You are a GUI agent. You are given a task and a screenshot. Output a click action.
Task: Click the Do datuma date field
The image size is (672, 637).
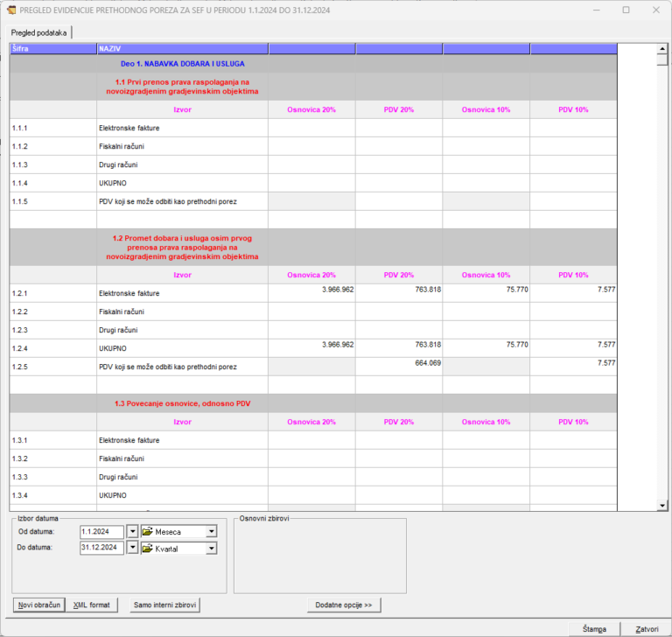click(x=101, y=549)
